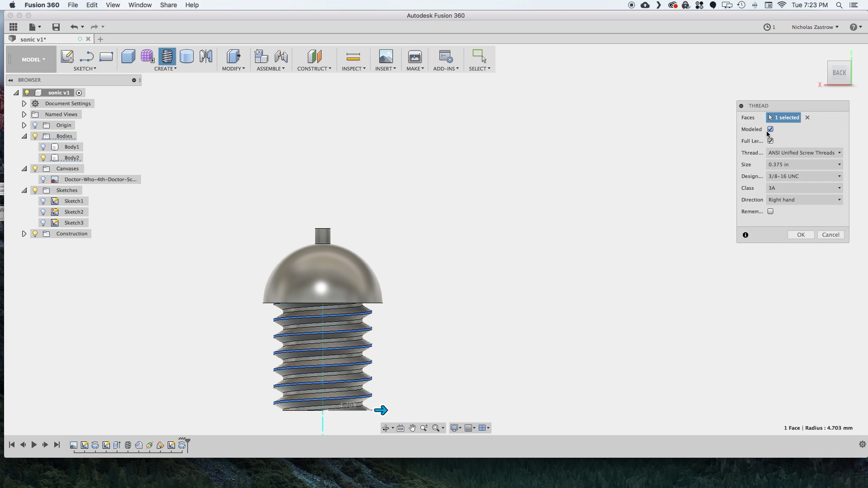Image resolution: width=868 pixels, height=488 pixels.
Task: Toggle the Remember checkbox option
Action: [770, 211]
